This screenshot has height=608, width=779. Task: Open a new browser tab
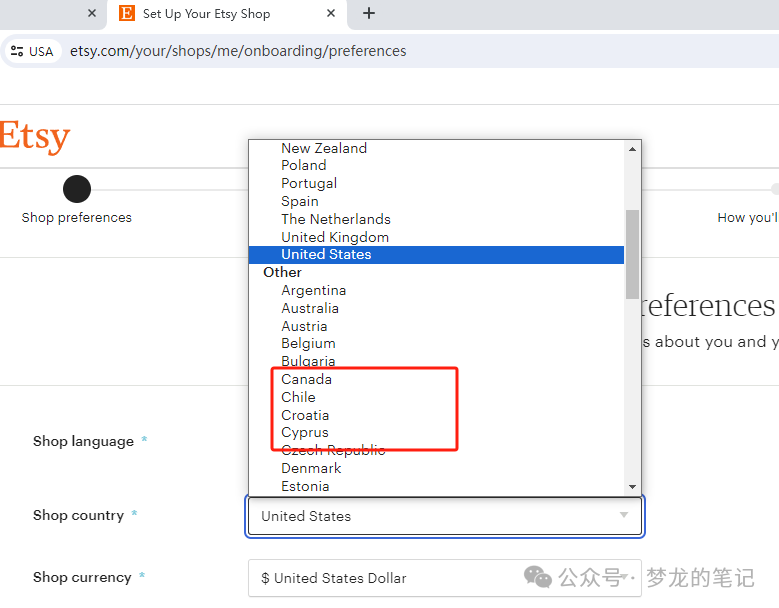pyautogui.click(x=369, y=13)
